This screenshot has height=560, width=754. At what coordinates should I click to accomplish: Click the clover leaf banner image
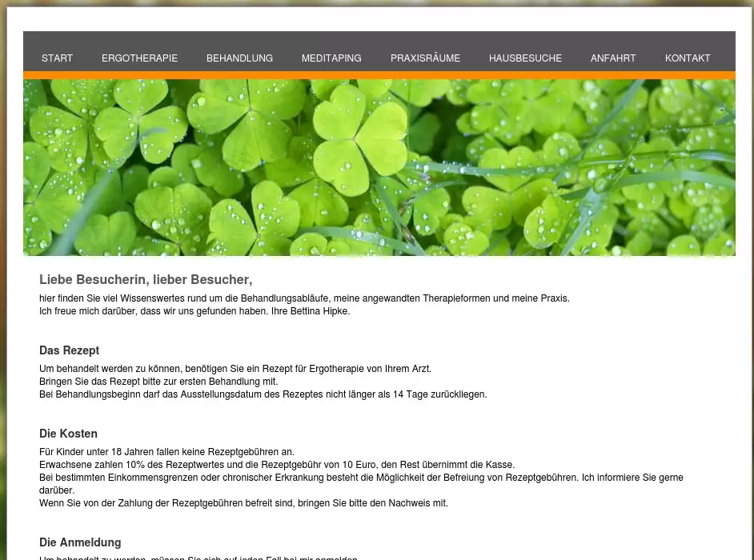(x=379, y=167)
